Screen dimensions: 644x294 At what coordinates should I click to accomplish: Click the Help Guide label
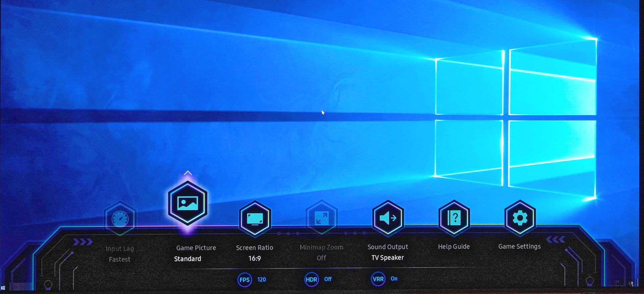click(454, 246)
